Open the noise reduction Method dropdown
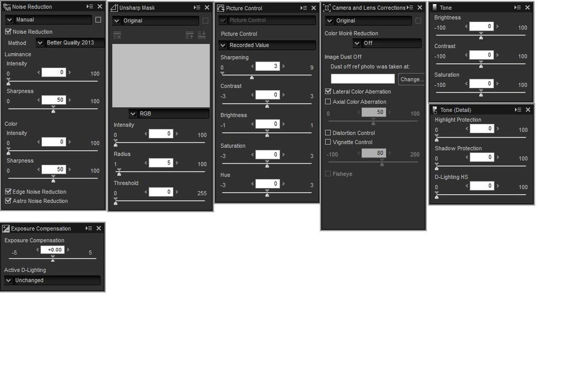588x368 pixels. (70, 43)
